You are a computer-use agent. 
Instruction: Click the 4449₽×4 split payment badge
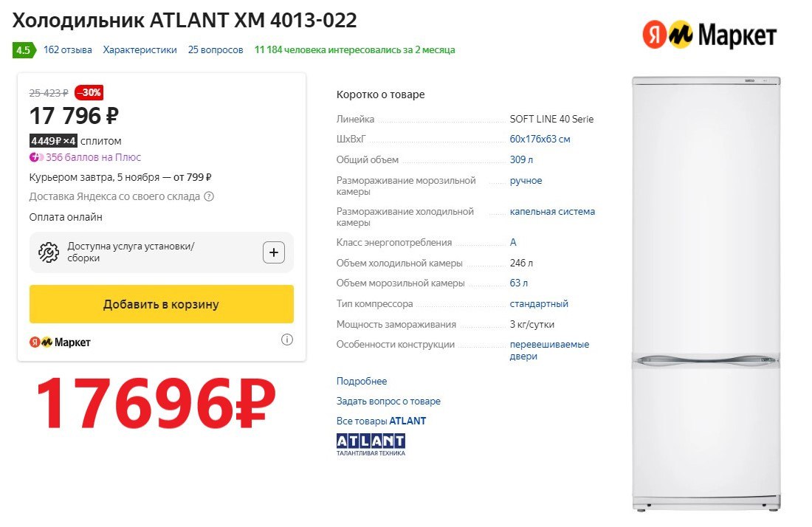point(53,141)
